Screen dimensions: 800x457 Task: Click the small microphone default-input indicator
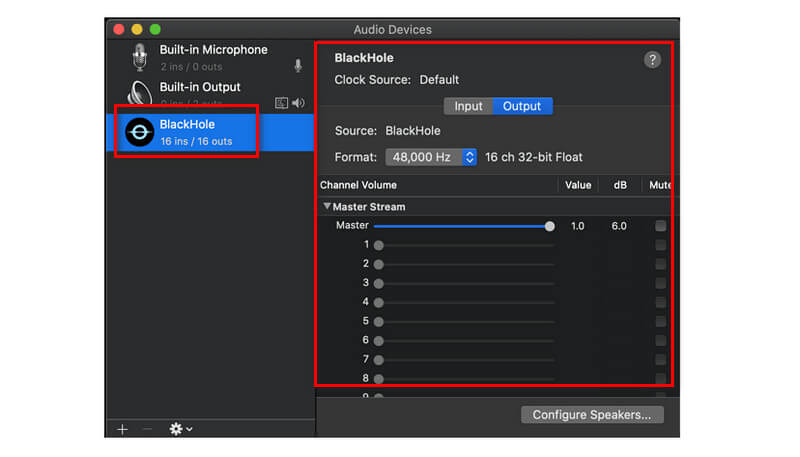pyautogui.click(x=297, y=66)
